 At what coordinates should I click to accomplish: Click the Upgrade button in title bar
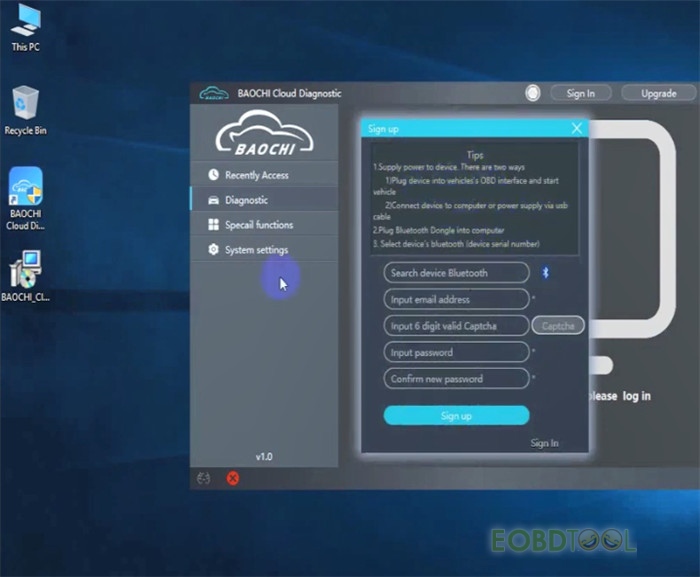(x=658, y=93)
